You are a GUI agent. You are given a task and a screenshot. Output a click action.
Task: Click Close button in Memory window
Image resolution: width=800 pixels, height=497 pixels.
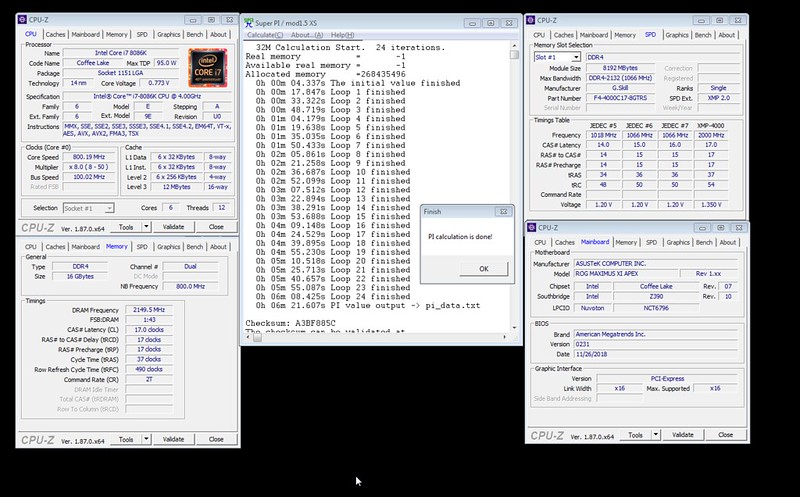[216, 439]
